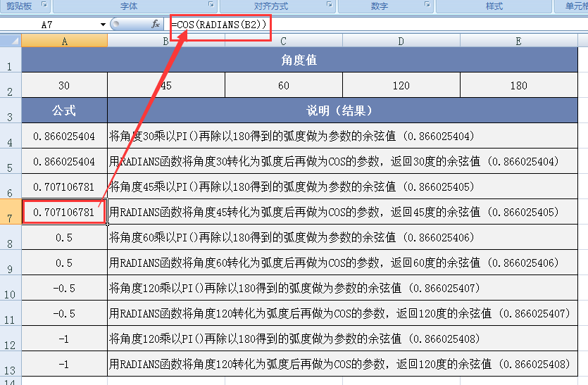Click the Select All corner button
This screenshot has width=588, height=385.
(11, 41)
